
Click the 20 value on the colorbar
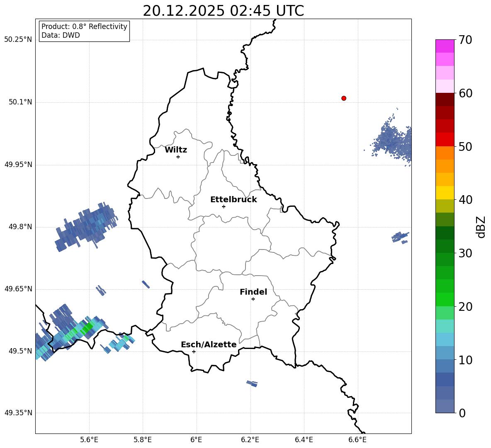pyautogui.click(x=465, y=307)
